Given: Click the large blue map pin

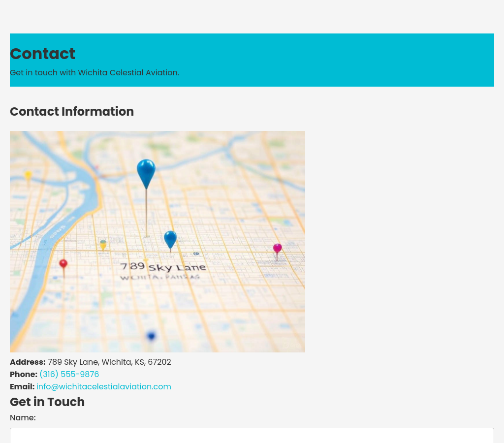Looking at the screenshot, I should coord(146,172).
